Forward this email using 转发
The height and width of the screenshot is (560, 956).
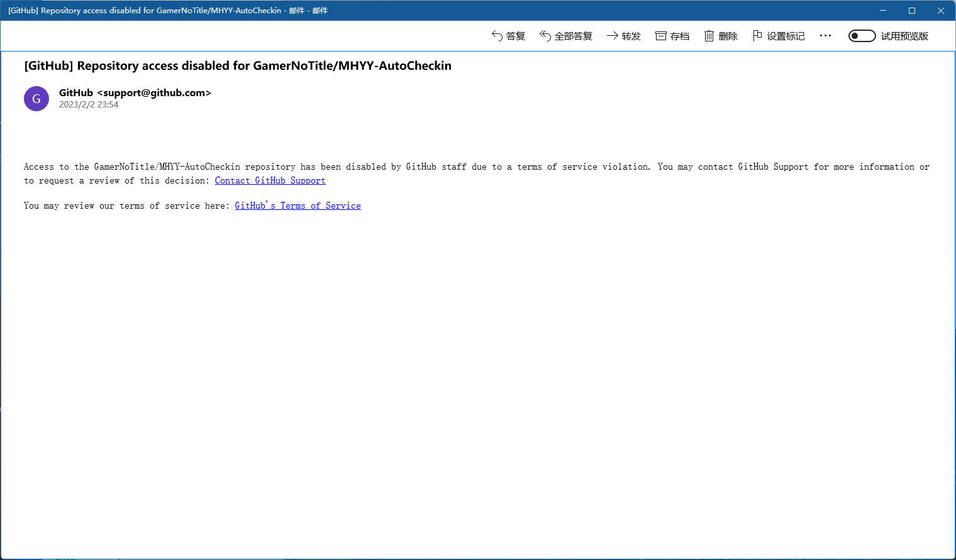pyautogui.click(x=623, y=36)
